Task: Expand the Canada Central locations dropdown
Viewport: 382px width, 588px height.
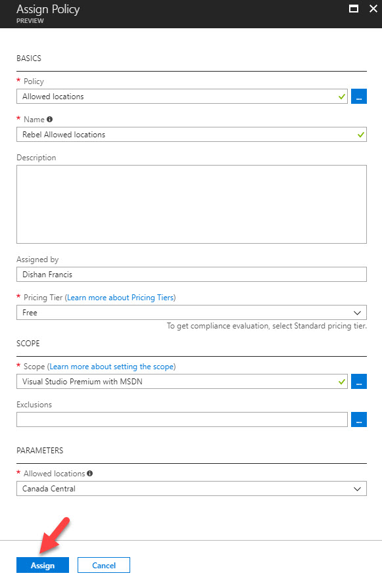Action: 191,489
